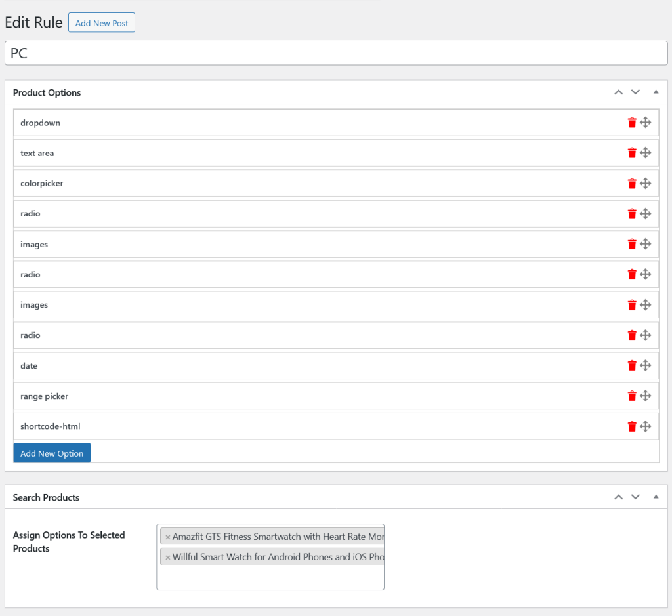Collapse the Product Options panel

(x=656, y=92)
